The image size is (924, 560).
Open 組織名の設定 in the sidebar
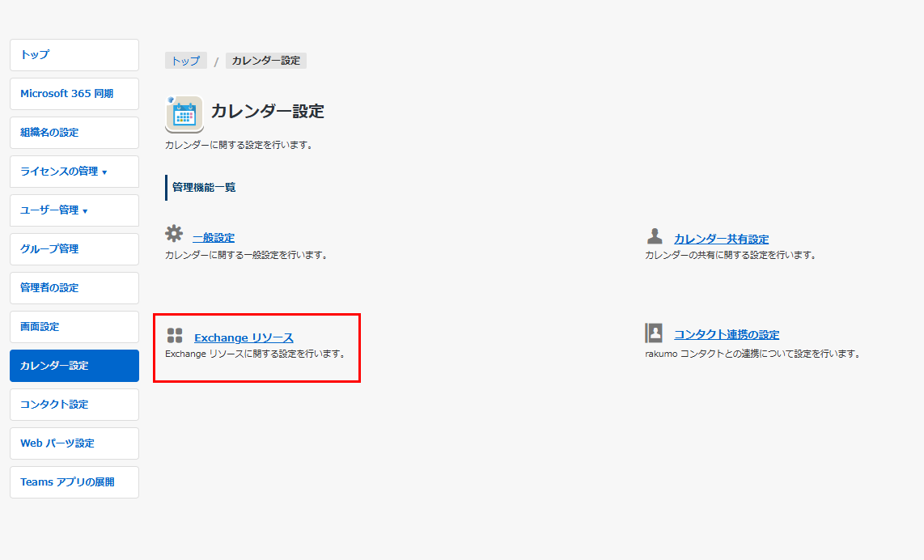tap(74, 133)
